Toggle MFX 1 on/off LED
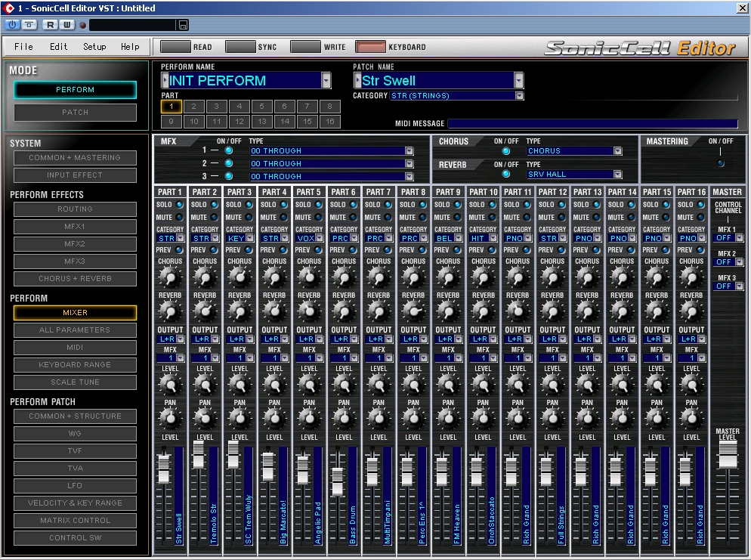 click(229, 150)
